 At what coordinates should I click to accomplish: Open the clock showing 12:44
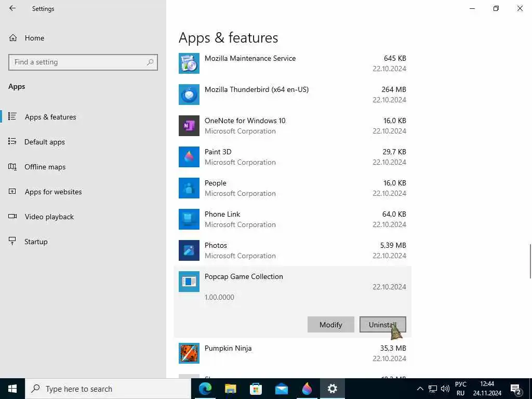coord(487,389)
